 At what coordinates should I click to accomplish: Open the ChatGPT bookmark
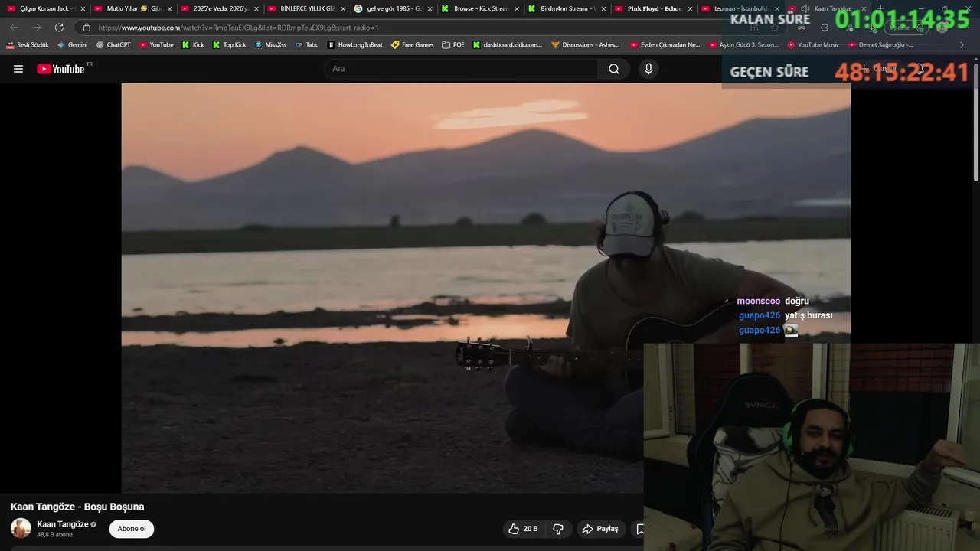[x=113, y=45]
